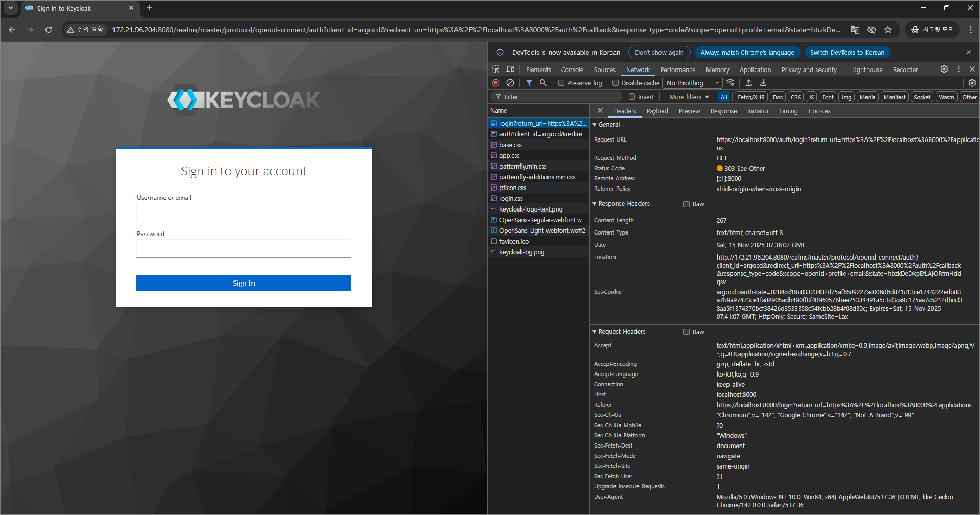This screenshot has width=980, height=515.
Task: Click the incognito mode badge
Action: click(932, 30)
